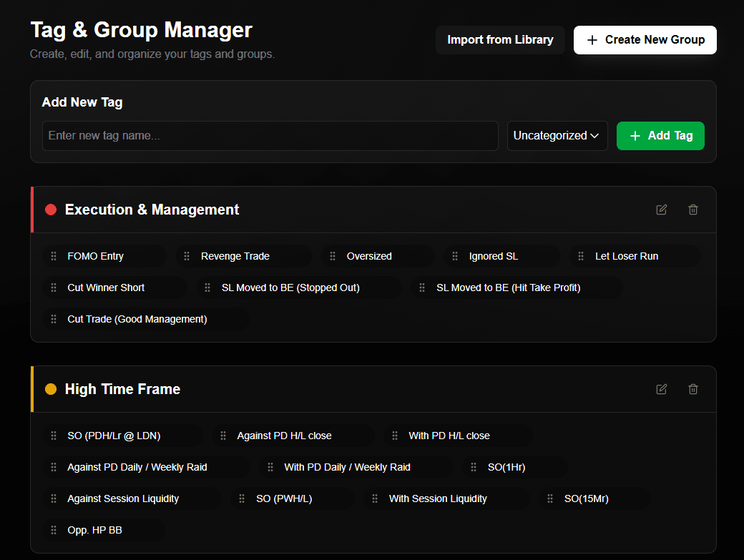This screenshot has height=560, width=744.
Task: Delete the Execution & Management group
Action: point(692,210)
